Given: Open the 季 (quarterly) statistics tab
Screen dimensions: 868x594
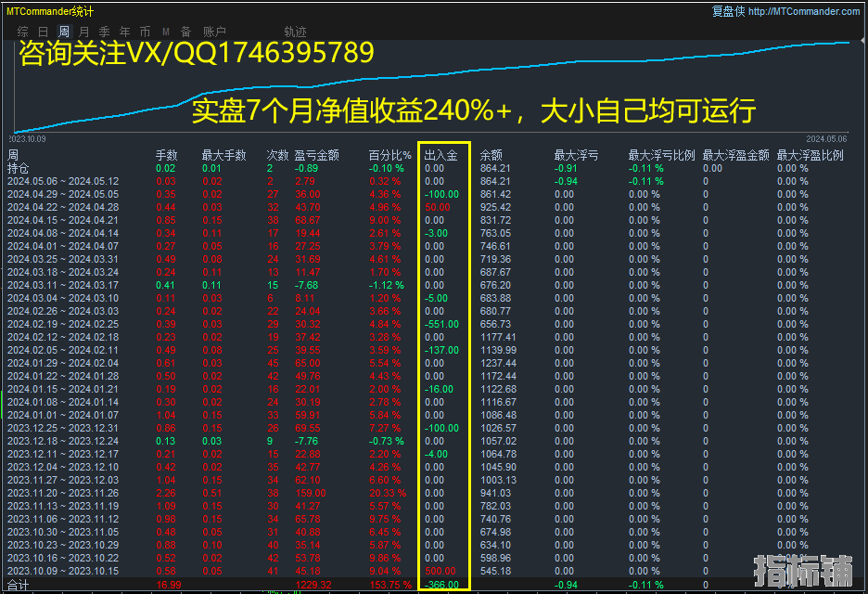Looking at the screenshot, I should [x=105, y=32].
